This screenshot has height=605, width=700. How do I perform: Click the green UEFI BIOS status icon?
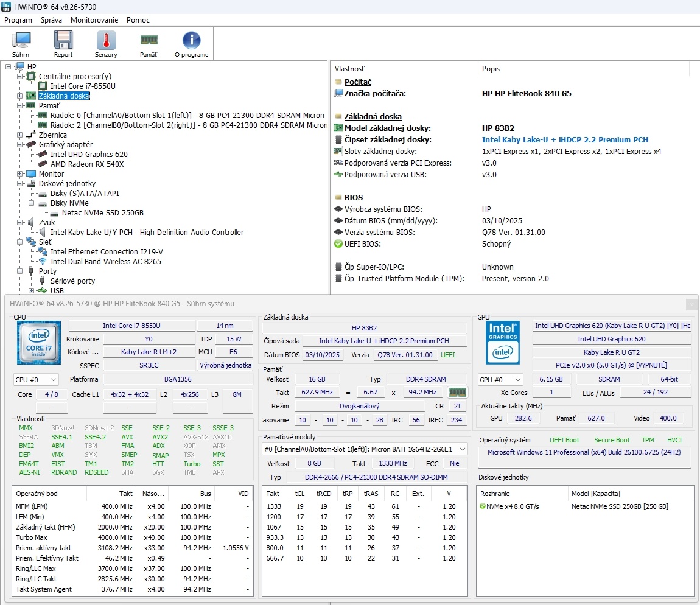click(337, 243)
